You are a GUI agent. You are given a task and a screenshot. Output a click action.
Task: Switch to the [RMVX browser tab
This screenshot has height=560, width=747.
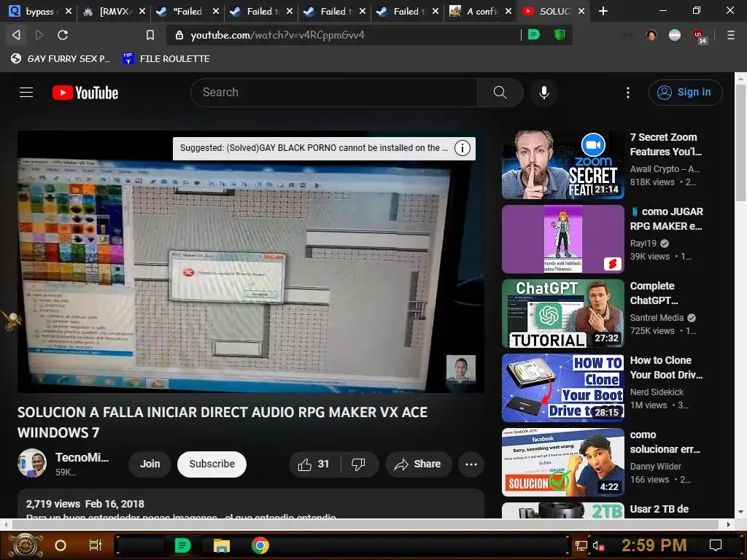click(113, 11)
